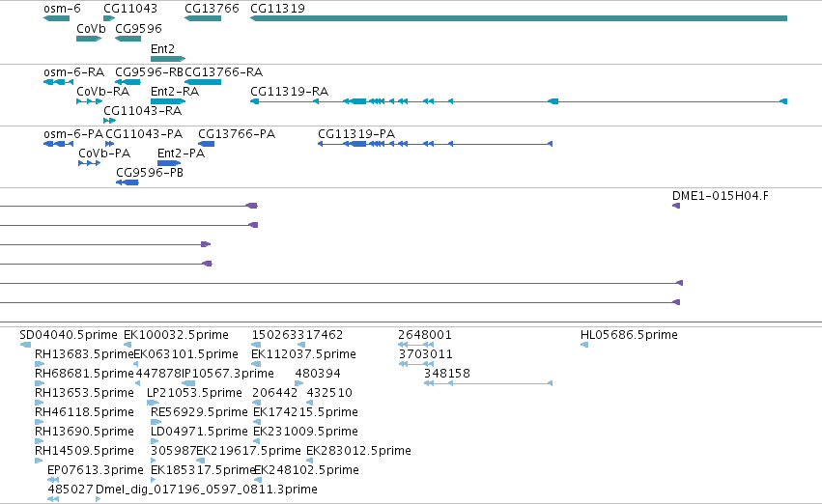Select the 432510 alignment feature
This screenshot has width=822, height=504.
(310, 403)
